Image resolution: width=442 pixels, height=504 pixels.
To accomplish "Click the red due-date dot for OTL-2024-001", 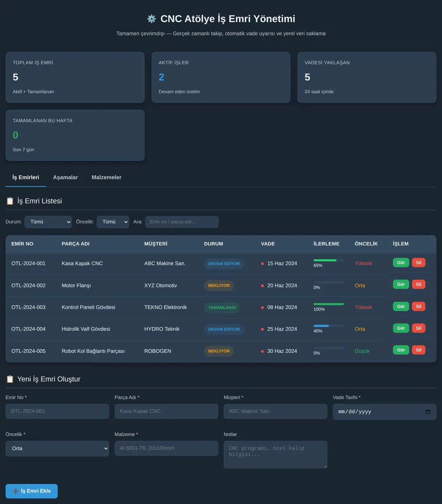I will [262, 264].
